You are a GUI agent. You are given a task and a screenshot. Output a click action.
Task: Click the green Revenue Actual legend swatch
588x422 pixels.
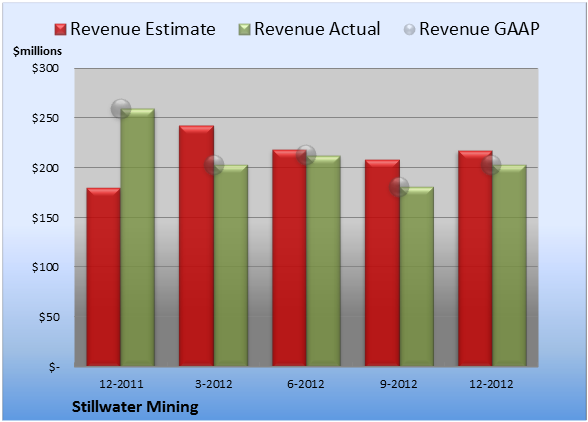pyautogui.click(x=244, y=30)
